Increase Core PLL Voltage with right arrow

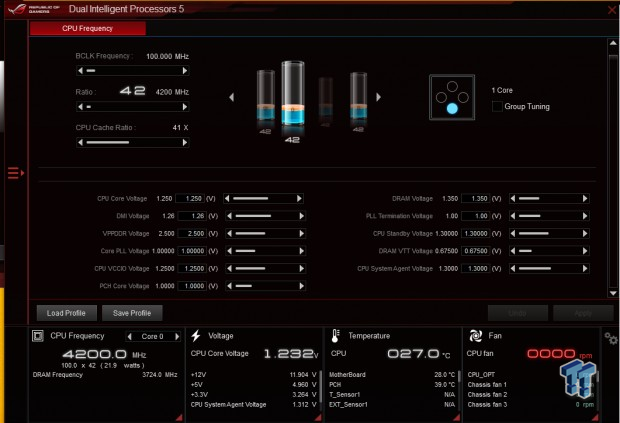tap(302, 251)
